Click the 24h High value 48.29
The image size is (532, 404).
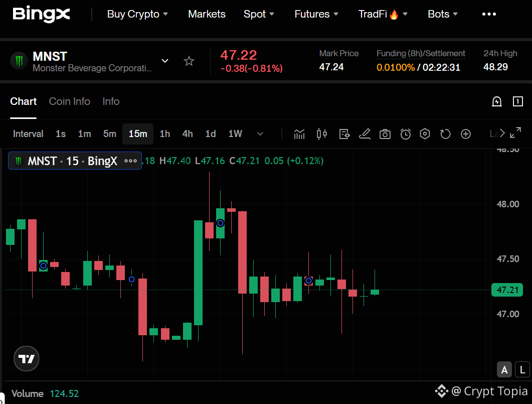(495, 67)
